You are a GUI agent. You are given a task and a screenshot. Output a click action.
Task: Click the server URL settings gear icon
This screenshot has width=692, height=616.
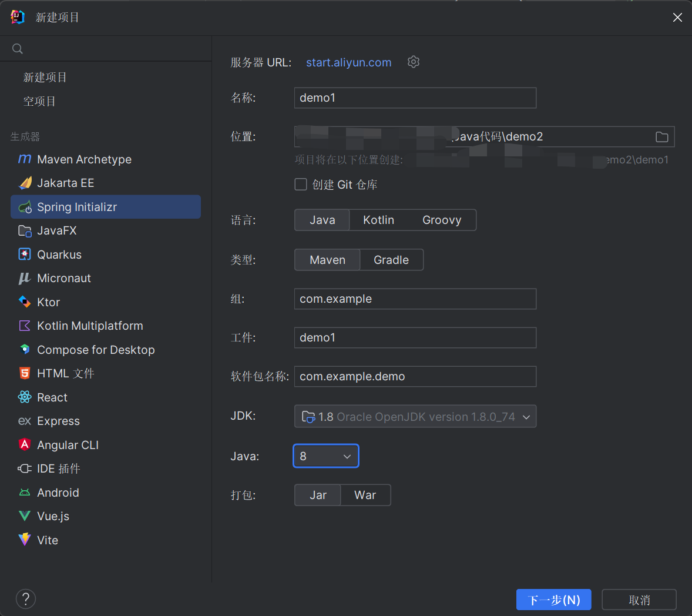[414, 62]
